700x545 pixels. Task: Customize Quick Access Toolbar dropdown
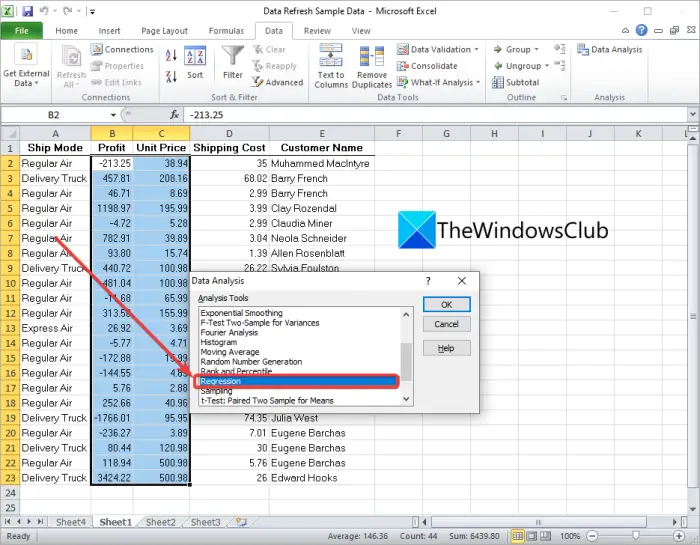pyautogui.click(x=92, y=12)
